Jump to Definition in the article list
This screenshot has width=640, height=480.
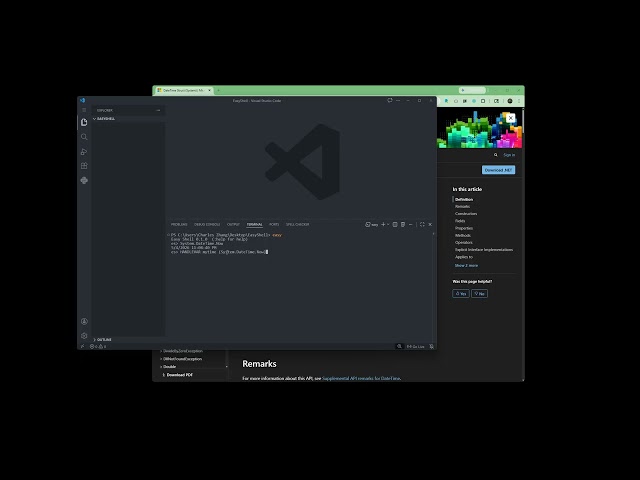point(464,199)
